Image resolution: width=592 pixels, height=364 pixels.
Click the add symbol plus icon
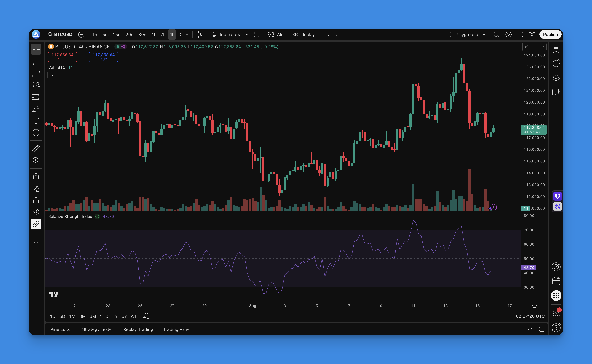pyautogui.click(x=81, y=34)
